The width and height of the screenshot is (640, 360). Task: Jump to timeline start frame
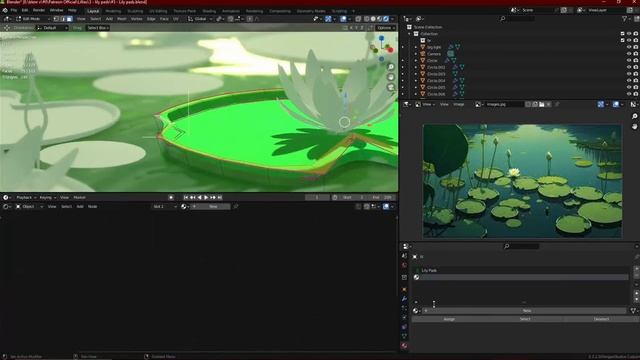point(186,198)
